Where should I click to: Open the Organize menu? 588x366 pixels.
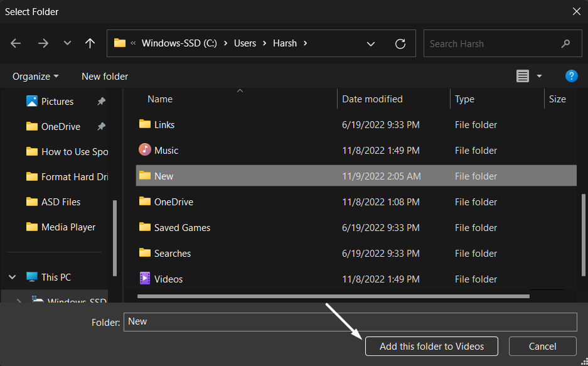pos(36,76)
